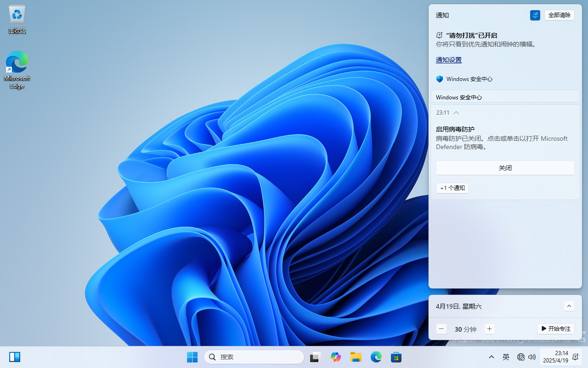Screen dimensions: 588x368
Task: Open File Explorer from the taskbar
Action: coord(356,357)
